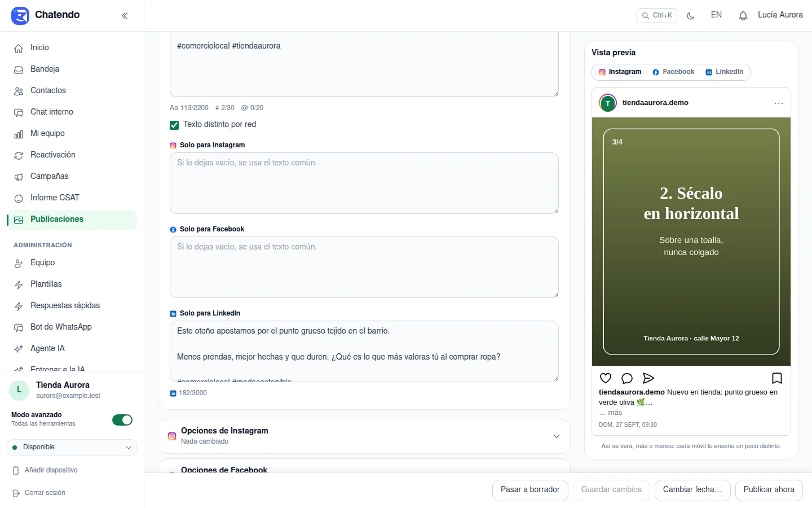Click tiendaaurora.demo profile avatar
Image resolution: width=812 pixels, height=508 pixels.
coord(608,103)
